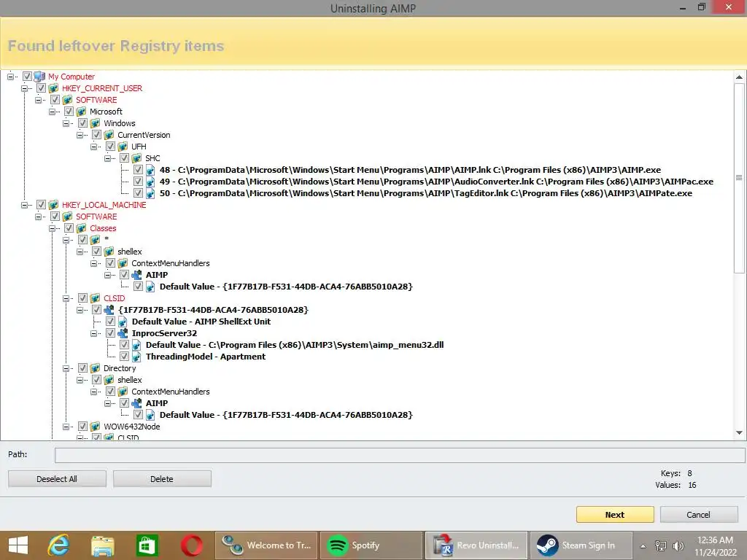The image size is (747, 560).
Task: Click the My Computer icon in tree
Action: (39, 76)
